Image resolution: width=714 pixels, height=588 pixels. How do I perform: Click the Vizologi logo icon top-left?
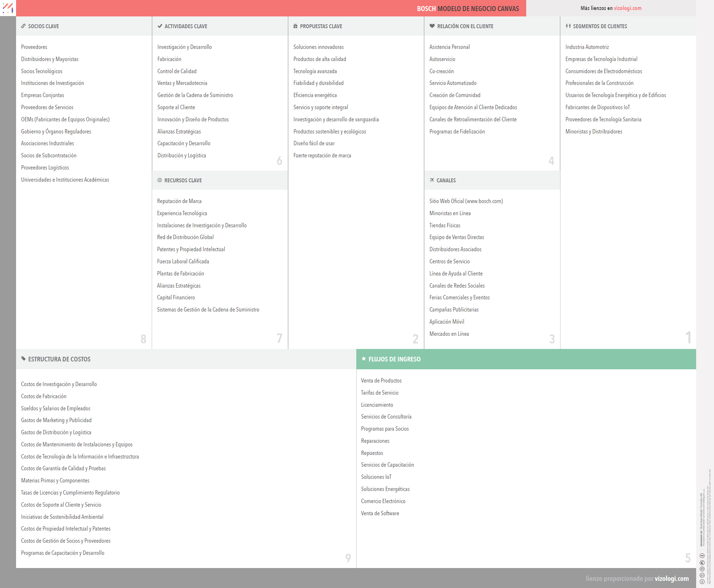(8, 8)
